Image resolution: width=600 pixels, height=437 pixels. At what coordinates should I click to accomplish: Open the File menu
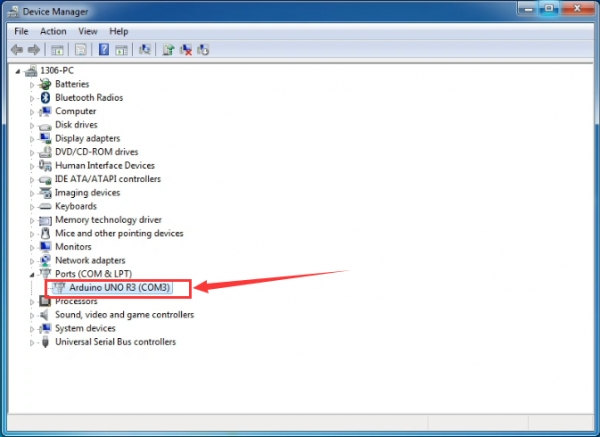[x=21, y=31]
